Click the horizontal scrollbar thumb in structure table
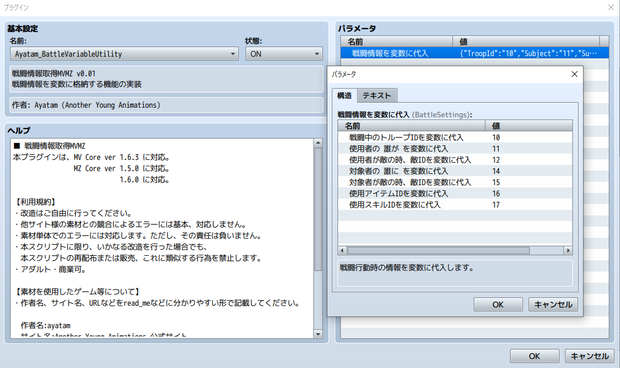Image resolution: width=620 pixels, height=368 pixels. (438, 250)
